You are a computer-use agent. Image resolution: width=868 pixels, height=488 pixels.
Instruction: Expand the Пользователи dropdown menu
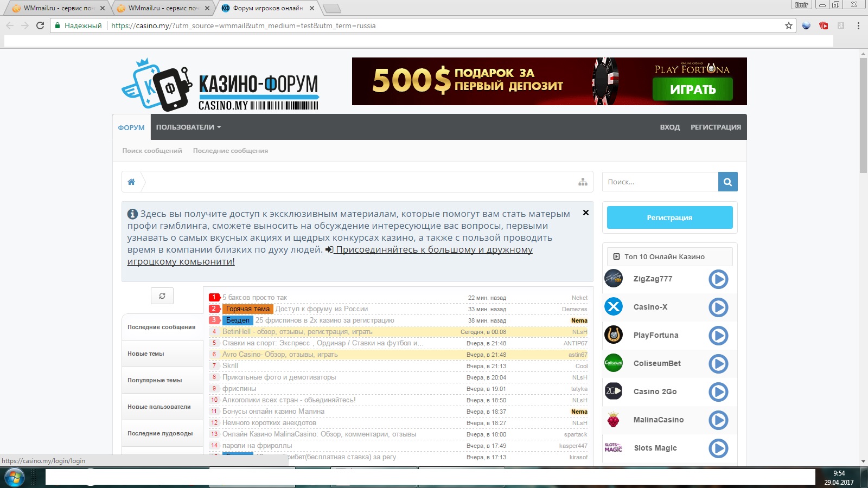pos(188,127)
